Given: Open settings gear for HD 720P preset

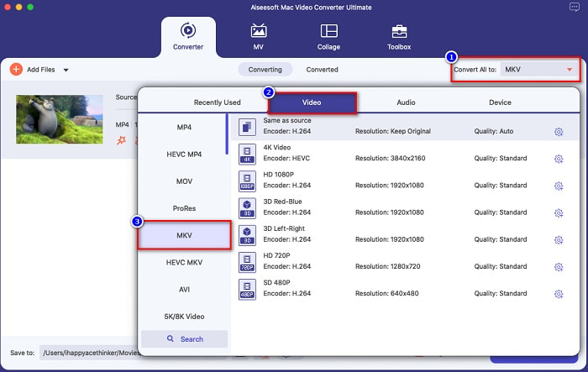Looking at the screenshot, I should (559, 267).
